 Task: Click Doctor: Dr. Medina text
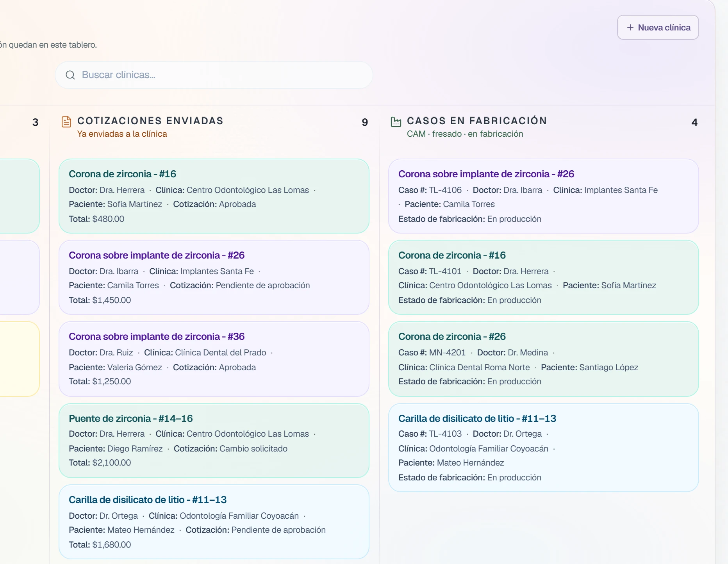pos(512,352)
